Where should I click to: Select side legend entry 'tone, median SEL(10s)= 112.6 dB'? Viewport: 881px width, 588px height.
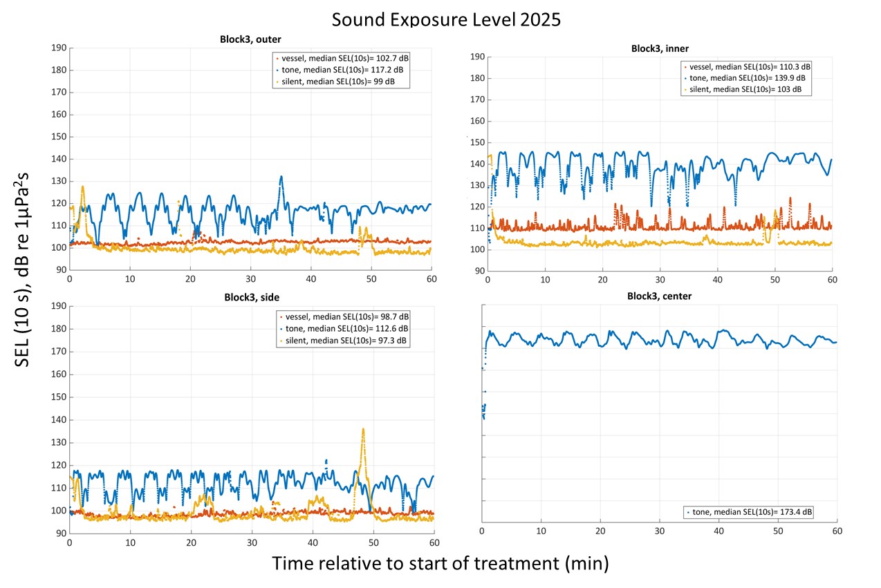(x=344, y=329)
